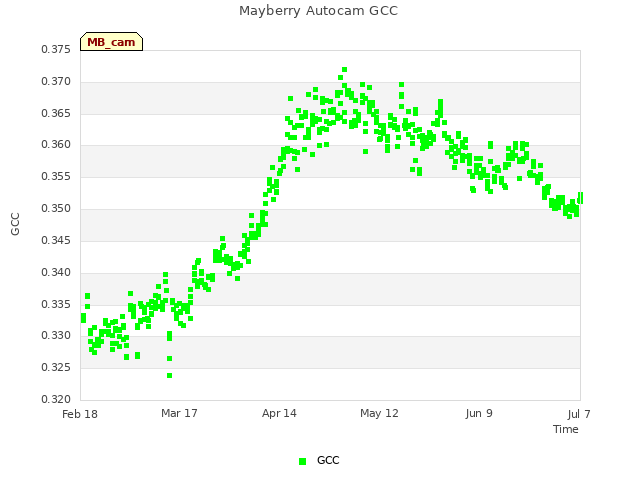Click the Mar 17 x-axis label
Viewport: 640px width, 480px height.
point(179,413)
